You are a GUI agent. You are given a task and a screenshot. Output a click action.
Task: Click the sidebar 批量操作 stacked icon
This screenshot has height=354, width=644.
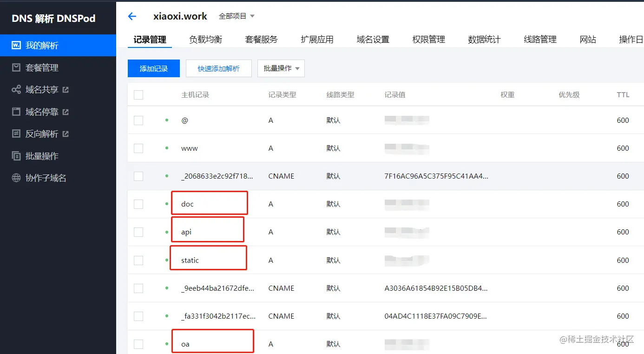[x=16, y=156]
